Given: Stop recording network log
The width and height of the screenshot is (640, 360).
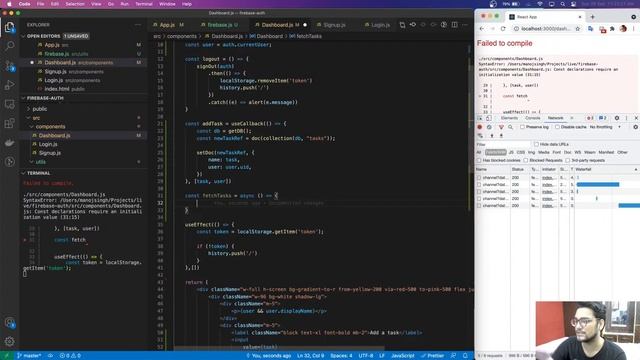Looking at the screenshot, I should coord(480,127).
